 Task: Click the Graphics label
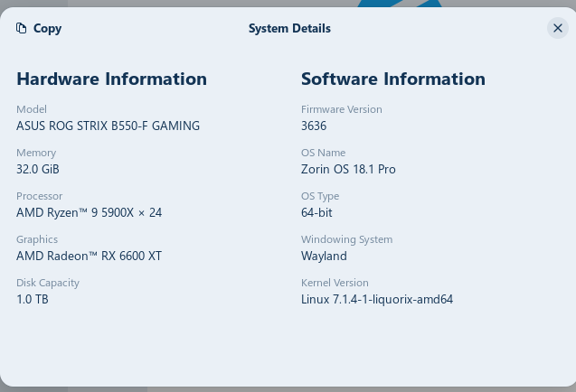[x=37, y=239]
